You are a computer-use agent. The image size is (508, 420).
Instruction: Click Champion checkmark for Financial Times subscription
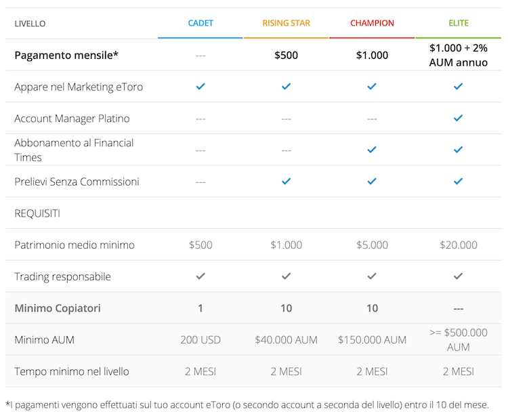tap(372, 150)
